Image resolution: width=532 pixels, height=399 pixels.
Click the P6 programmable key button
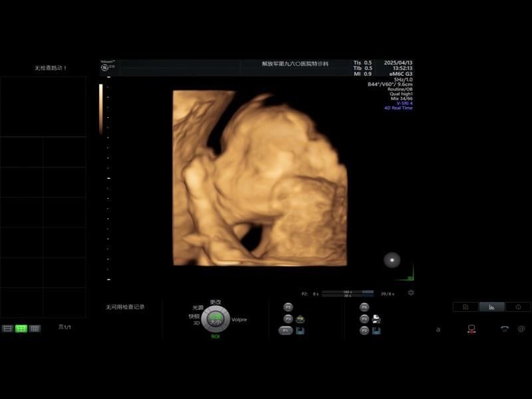364,307
